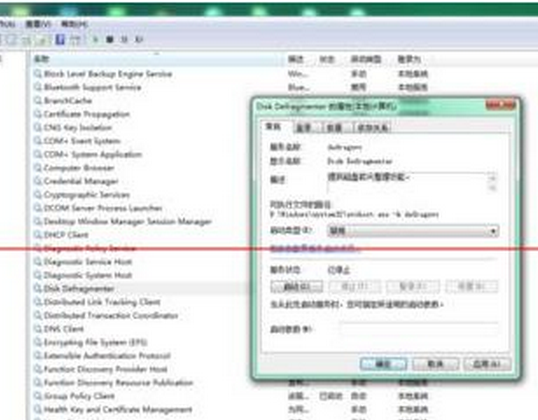Open the 恢复 (Recovery) tab

coord(334,128)
